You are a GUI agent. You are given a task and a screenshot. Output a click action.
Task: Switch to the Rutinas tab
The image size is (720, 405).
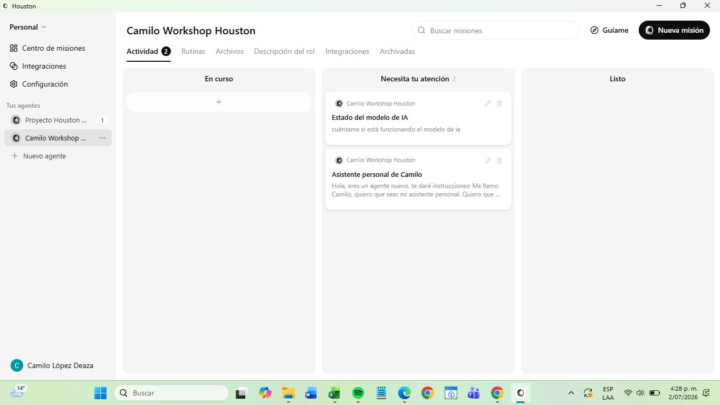coord(193,51)
